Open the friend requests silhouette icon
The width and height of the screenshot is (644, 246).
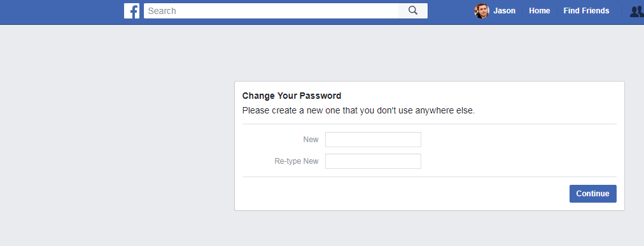[637, 11]
